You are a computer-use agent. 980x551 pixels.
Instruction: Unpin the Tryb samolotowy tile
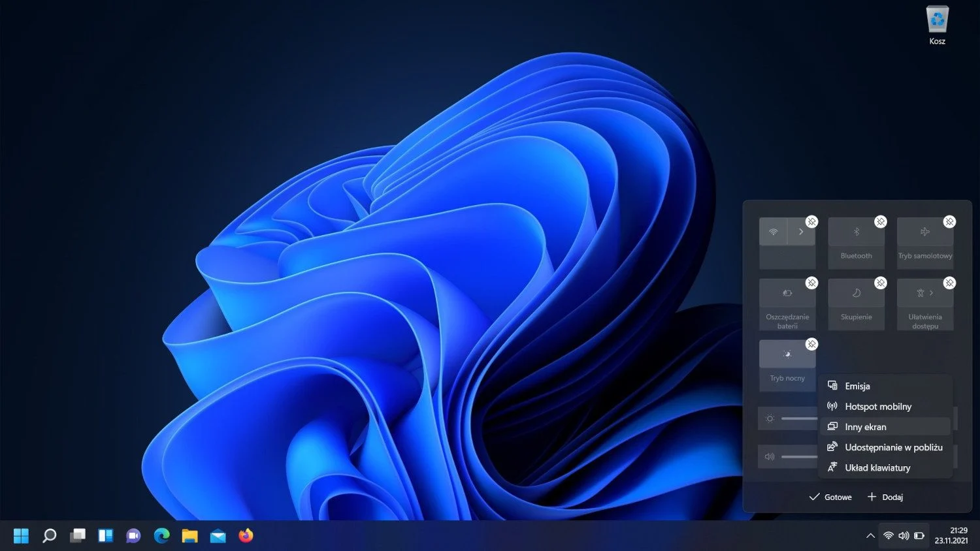click(x=949, y=222)
